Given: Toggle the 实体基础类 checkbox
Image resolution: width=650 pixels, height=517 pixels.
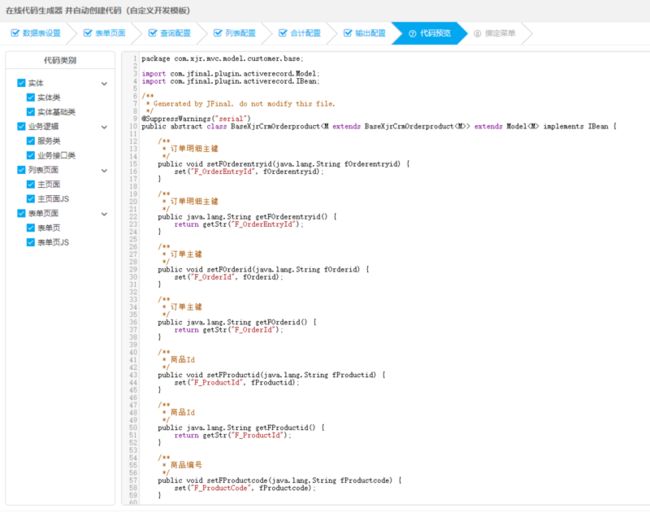Looking at the screenshot, I should pos(31,112).
